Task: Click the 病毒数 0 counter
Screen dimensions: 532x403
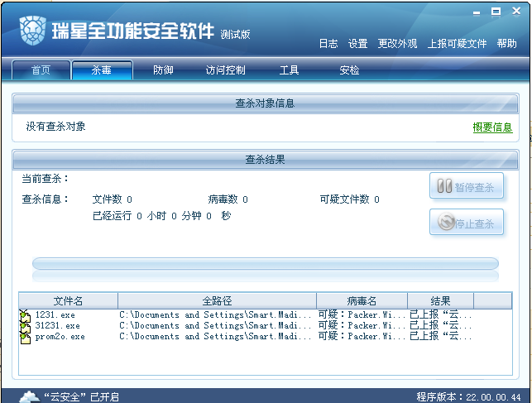Action: [x=228, y=199]
